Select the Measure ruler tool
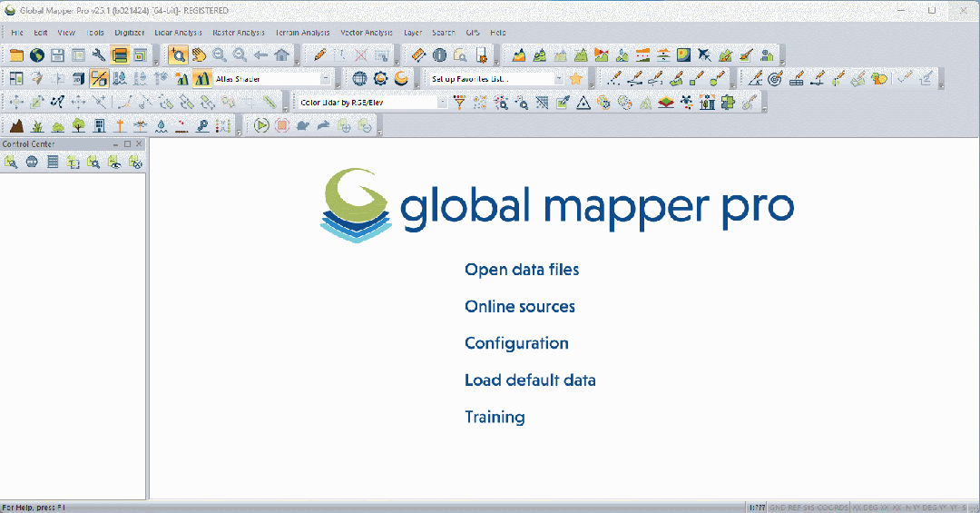 (x=418, y=55)
